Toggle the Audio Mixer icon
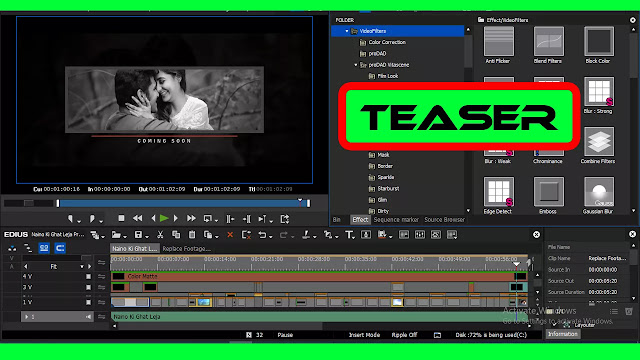This screenshot has width=640, height=360. click(420, 235)
